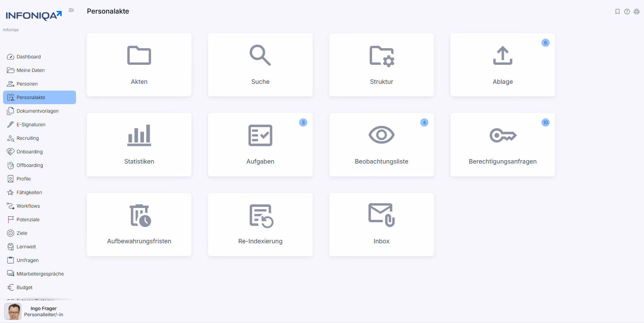Click the badge 3 on Aufgaben tile
644x323 pixels.
[x=303, y=122]
